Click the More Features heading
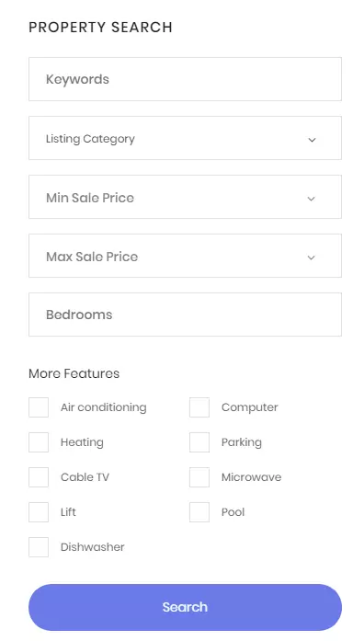This screenshot has height=641, width=364. [74, 373]
